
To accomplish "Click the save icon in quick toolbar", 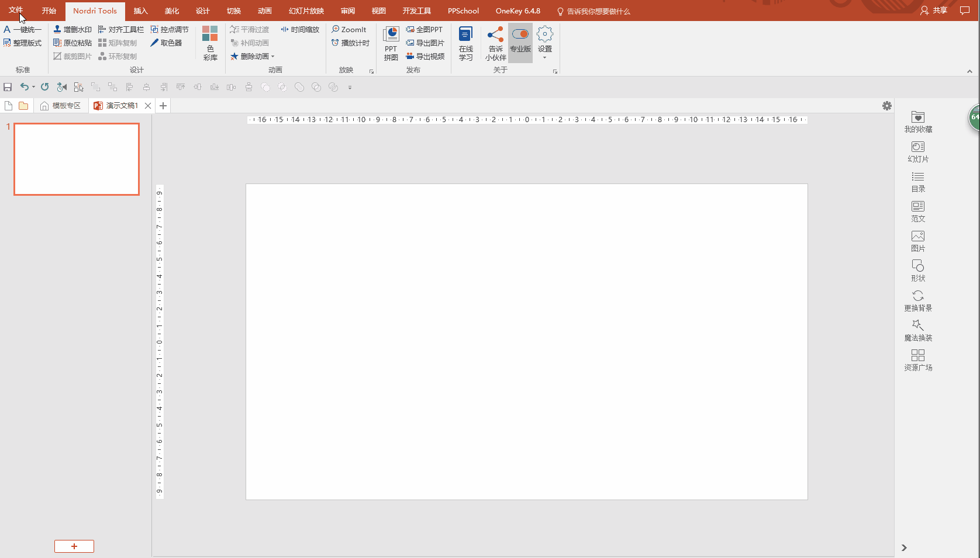I will pos(8,87).
